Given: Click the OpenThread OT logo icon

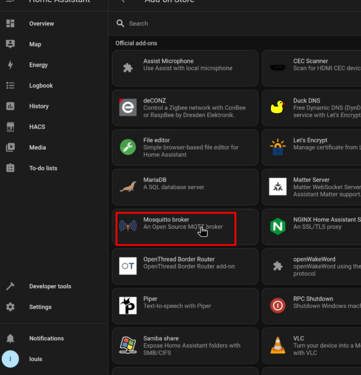Looking at the screenshot, I should pyautogui.click(x=128, y=266).
